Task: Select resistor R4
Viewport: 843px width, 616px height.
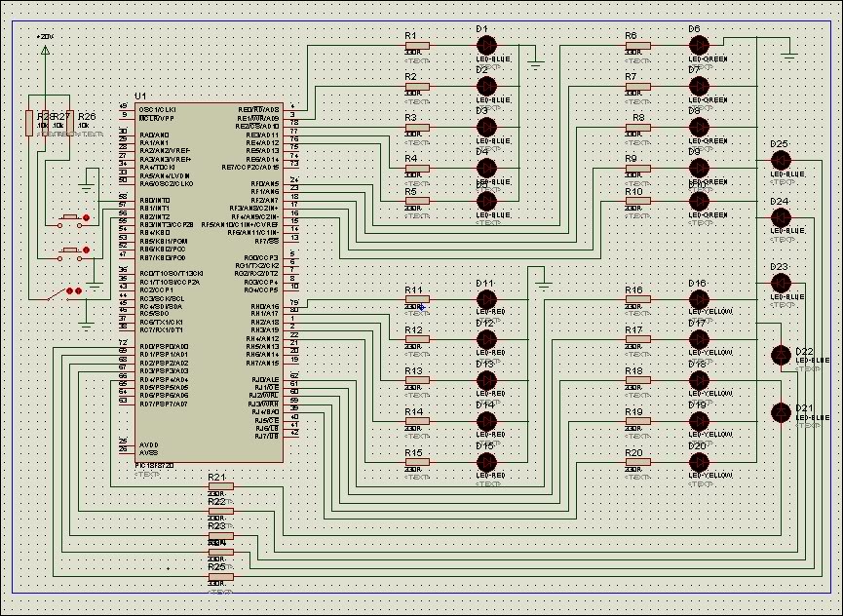Action: [417, 169]
